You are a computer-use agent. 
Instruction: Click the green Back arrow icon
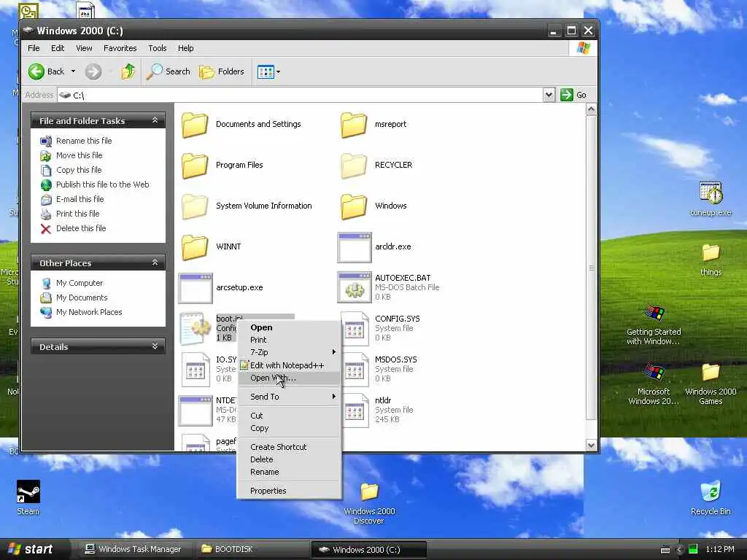36,72
